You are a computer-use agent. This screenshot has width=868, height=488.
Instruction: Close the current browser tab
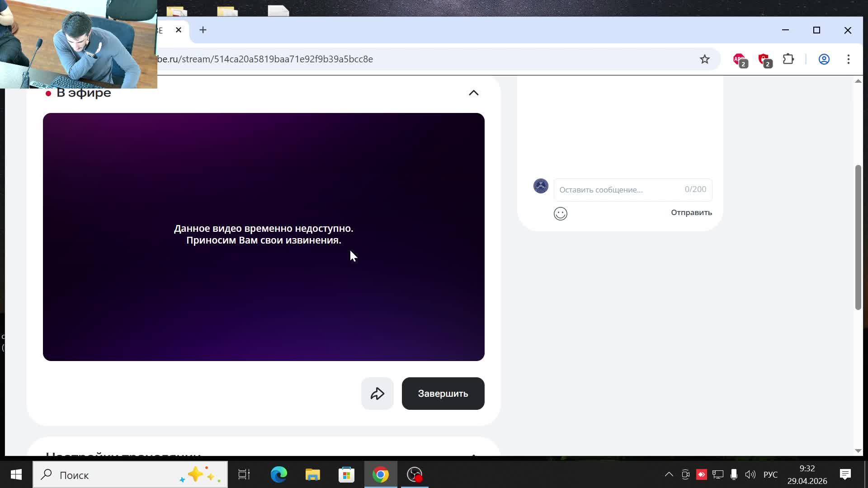[x=179, y=30]
